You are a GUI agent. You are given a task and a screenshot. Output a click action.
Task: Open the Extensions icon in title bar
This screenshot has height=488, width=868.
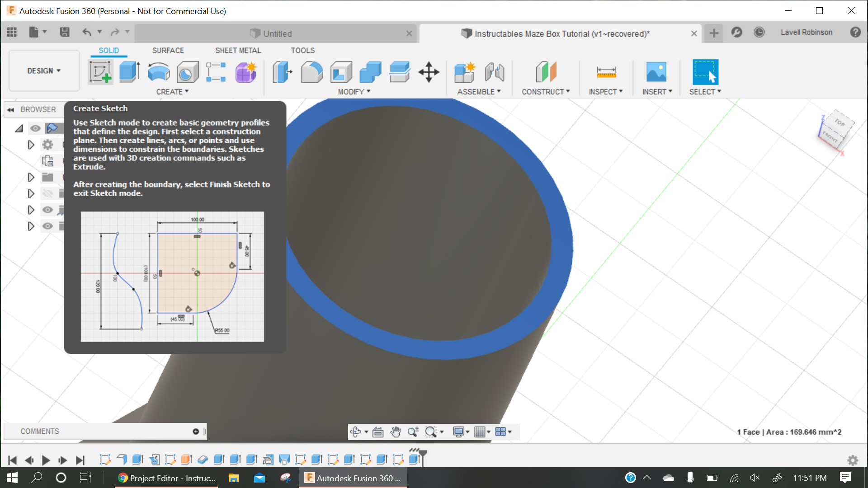tap(736, 32)
